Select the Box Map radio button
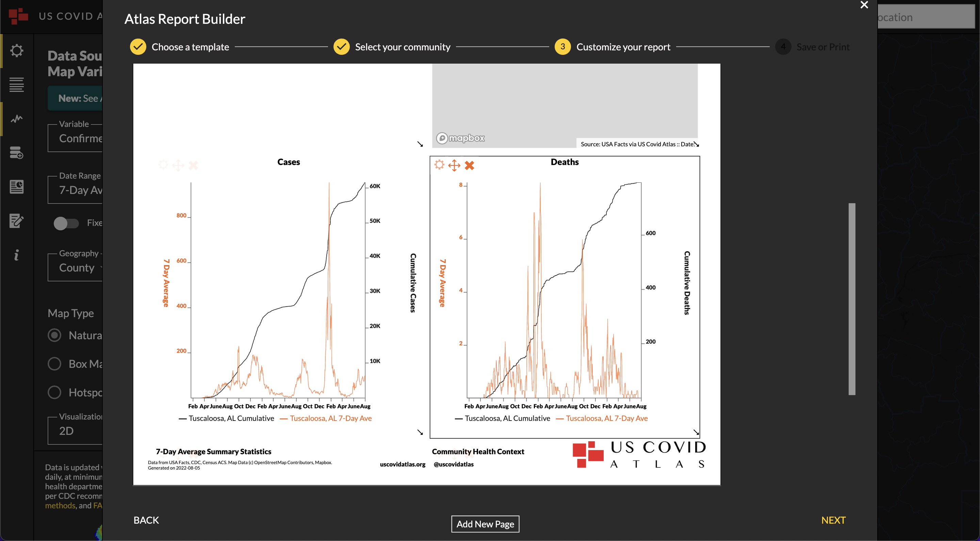This screenshot has height=541, width=980. click(x=54, y=364)
